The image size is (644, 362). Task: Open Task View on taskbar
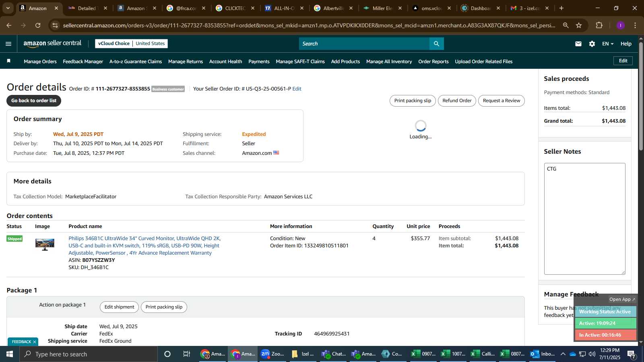pyautogui.click(x=187, y=354)
